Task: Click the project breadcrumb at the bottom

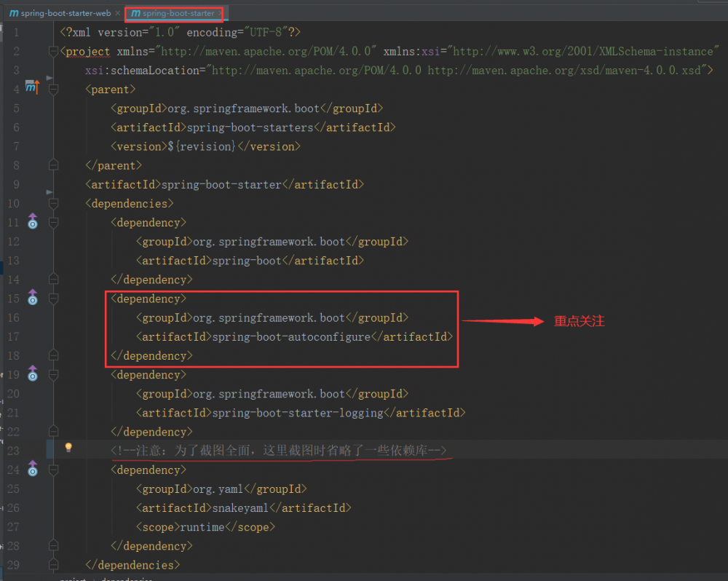Action: [73, 579]
